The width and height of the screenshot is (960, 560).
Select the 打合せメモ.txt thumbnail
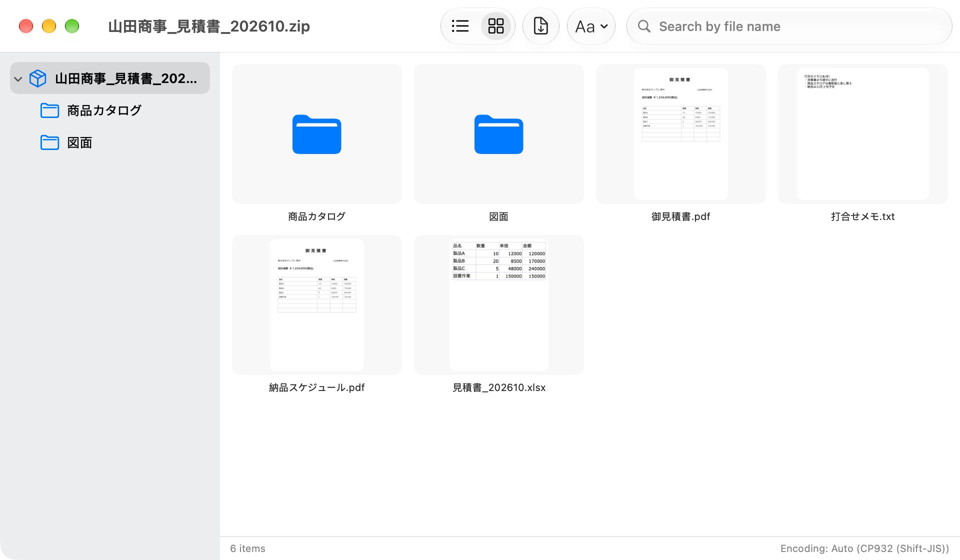click(x=863, y=134)
